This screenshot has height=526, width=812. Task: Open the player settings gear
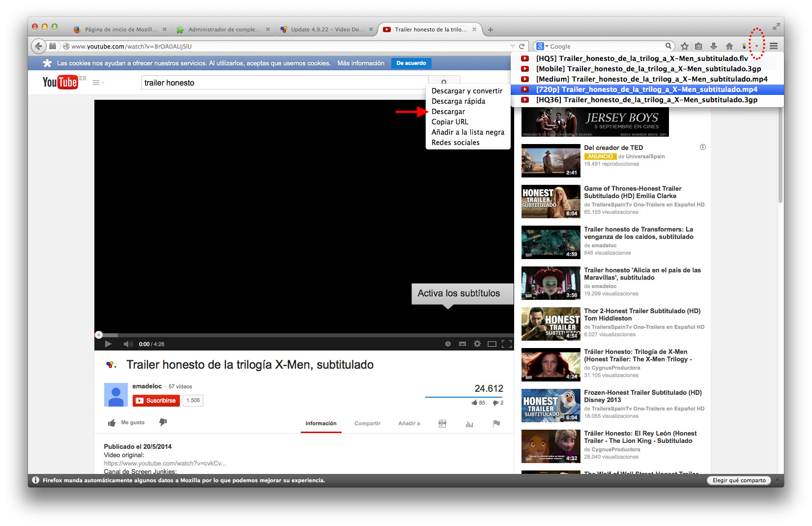pos(477,344)
